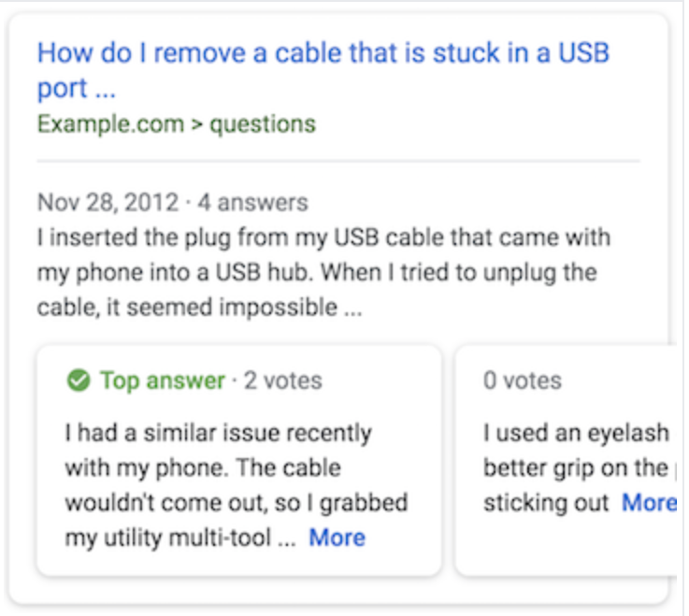Image resolution: width=689 pixels, height=616 pixels.
Task: Click answer text "I had a similar issue recently"
Action: [x=218, y=434]
